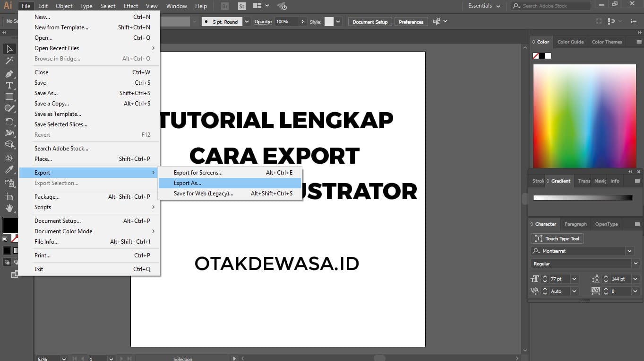644x361 pixels.
Task: Select the Rotate tool
Action: 9,121
